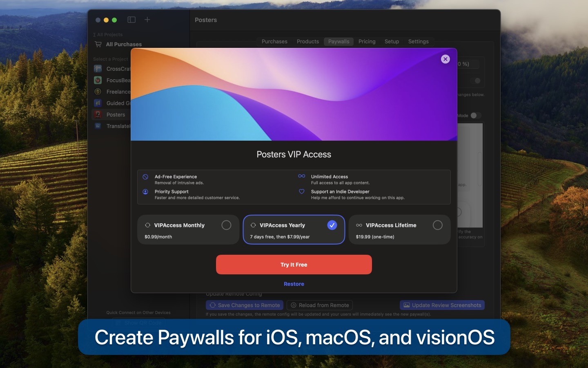588x368 pixels.
Task: Switch to the Setup tab
Action: (x=392, y=42)
